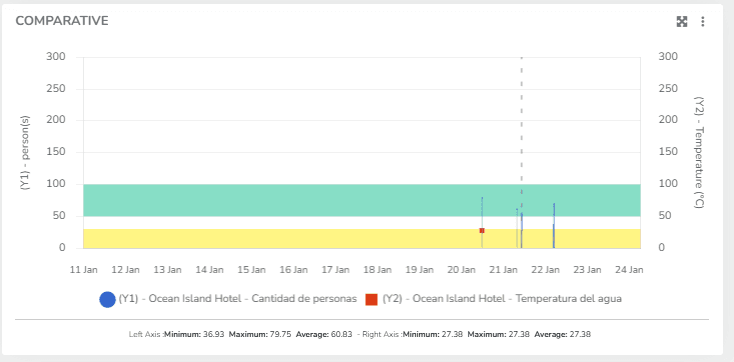Click the 24 Jan axis label
Screen dimensions: 734x362
630,270
